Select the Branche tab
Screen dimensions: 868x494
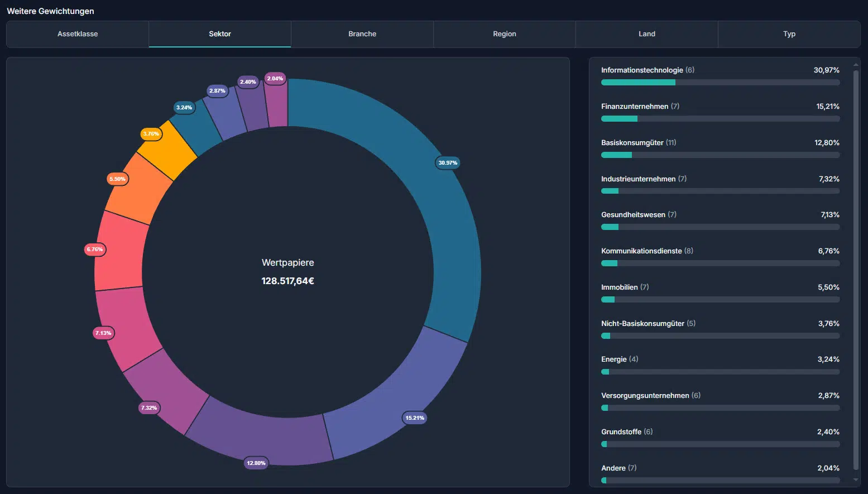click(x=362, y=34)
